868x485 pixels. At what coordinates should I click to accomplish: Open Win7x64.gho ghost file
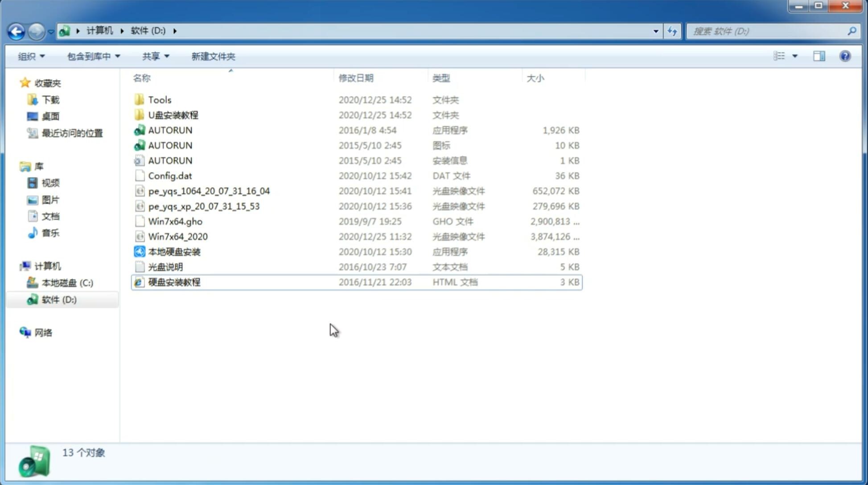click(175, 221)
